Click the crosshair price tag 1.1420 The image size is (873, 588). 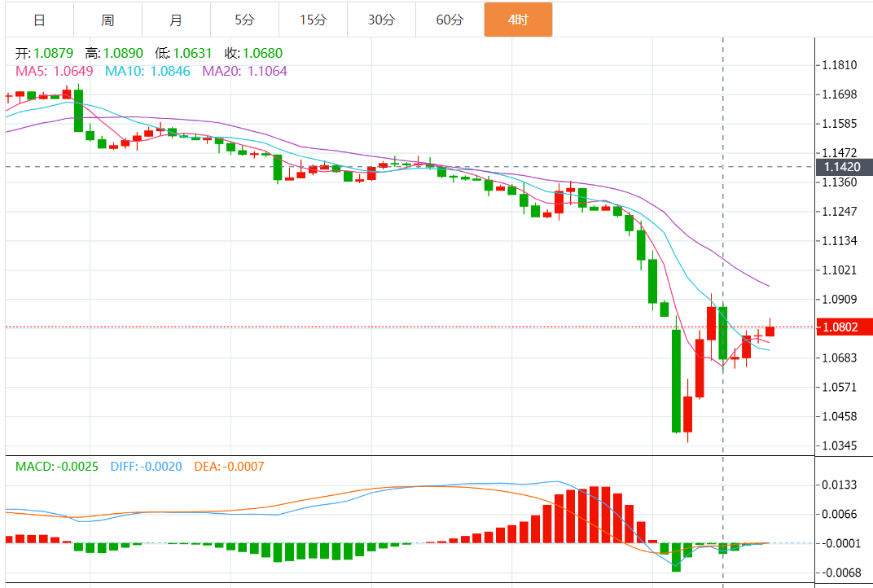844,167
